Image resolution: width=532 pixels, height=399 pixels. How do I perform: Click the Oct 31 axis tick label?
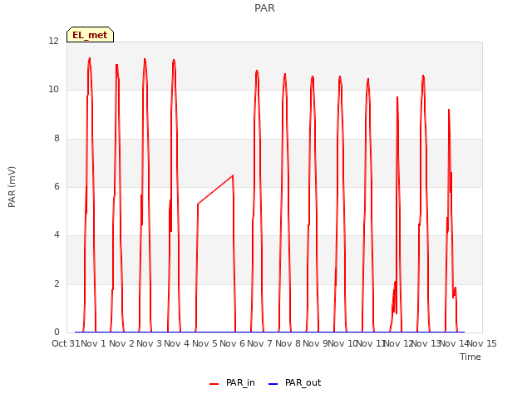point(66,343)
